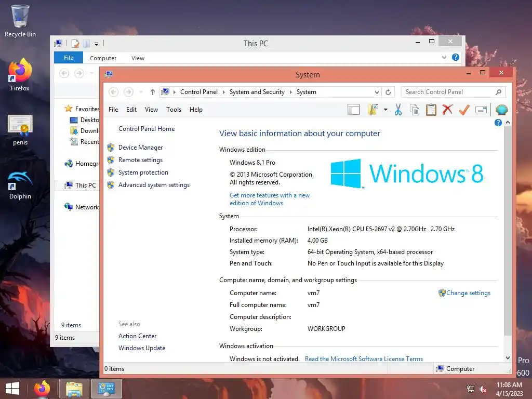
Task: Open Windows Update under See also
Action: coord(142,348)
